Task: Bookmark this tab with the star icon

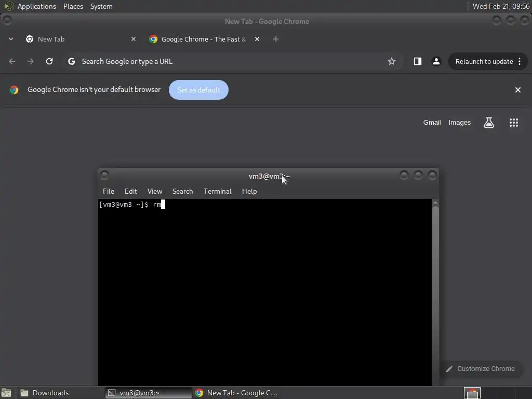Action: (392, 61)
